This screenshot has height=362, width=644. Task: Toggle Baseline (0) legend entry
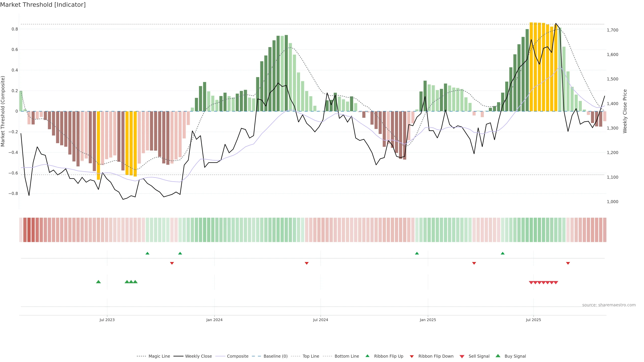(x=275, y=356)
